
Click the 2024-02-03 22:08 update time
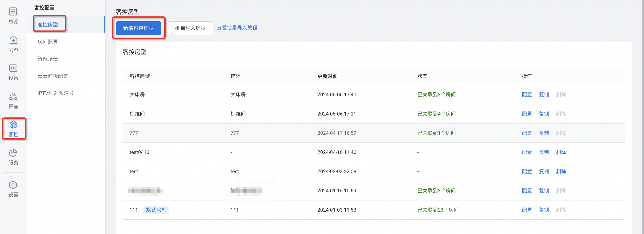336,171
